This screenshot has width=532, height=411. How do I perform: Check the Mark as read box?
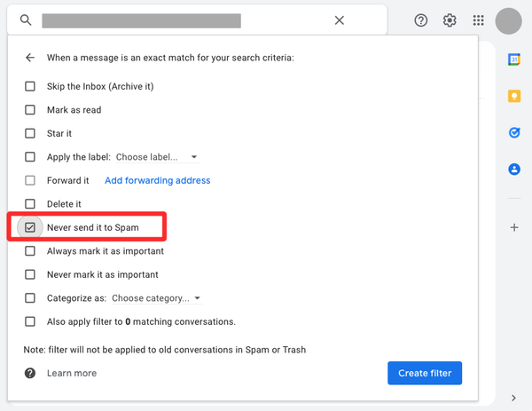click(30, 110)
